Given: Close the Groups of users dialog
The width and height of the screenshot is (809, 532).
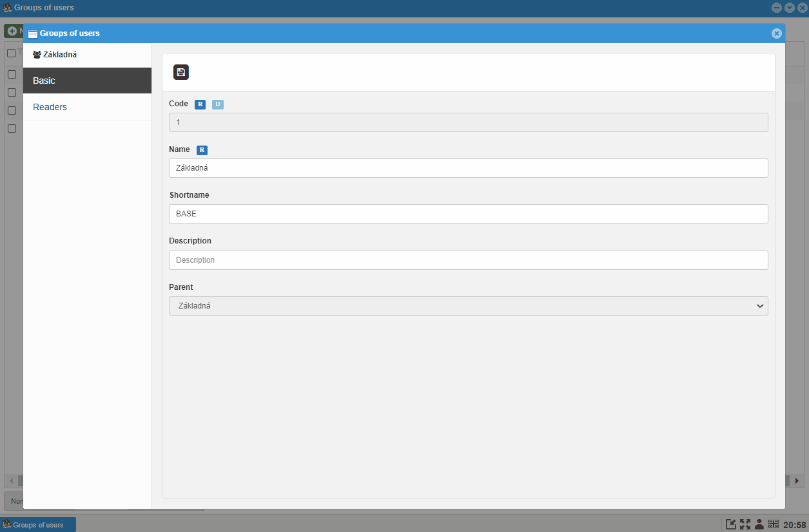Looking at the screenshot, I should 777,33.
